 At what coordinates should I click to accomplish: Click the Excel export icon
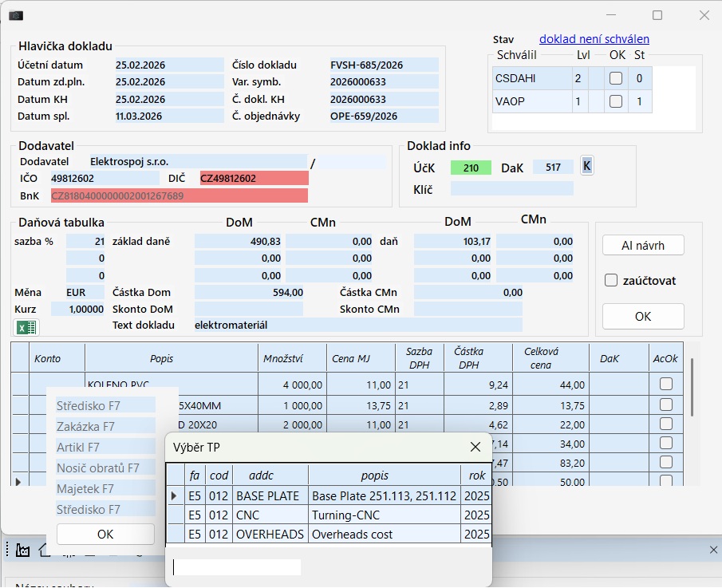click(x=26, y=327)
